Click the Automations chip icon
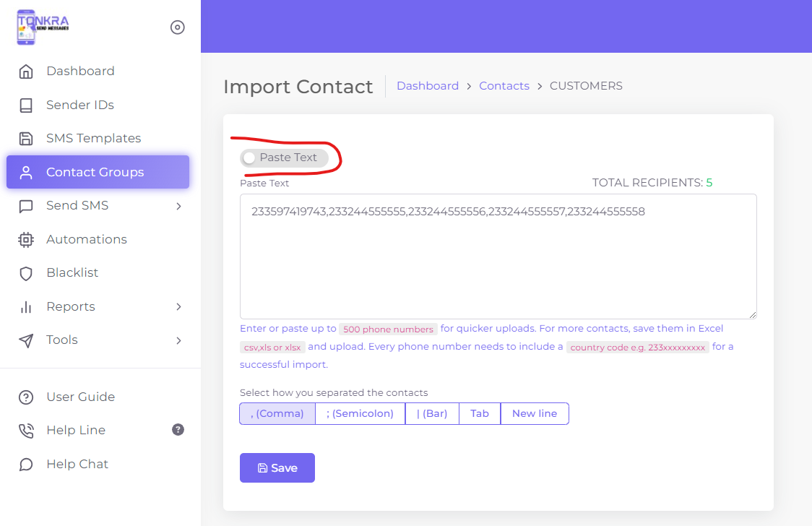Viewport: 812px width, 526px height. [x=26, y=240]
